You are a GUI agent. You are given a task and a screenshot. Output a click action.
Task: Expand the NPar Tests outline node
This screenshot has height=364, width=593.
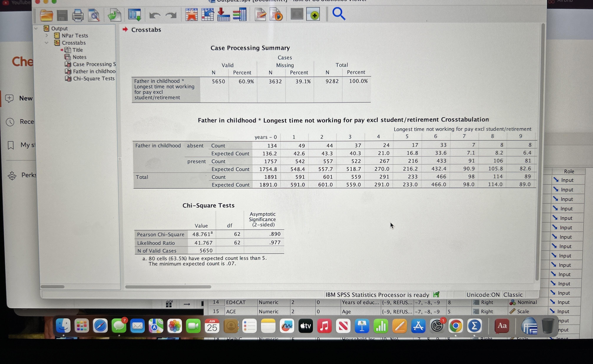click(x=47, y=36)
